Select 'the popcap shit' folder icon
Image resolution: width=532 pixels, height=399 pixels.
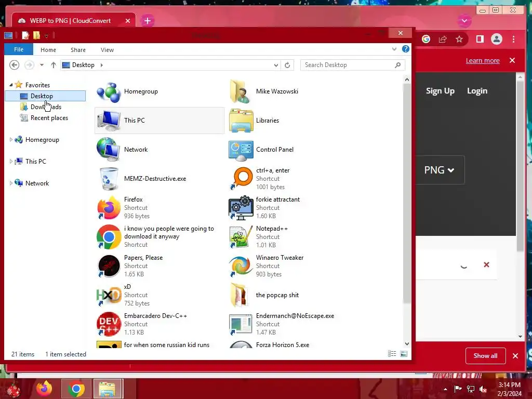pos(241,295)
